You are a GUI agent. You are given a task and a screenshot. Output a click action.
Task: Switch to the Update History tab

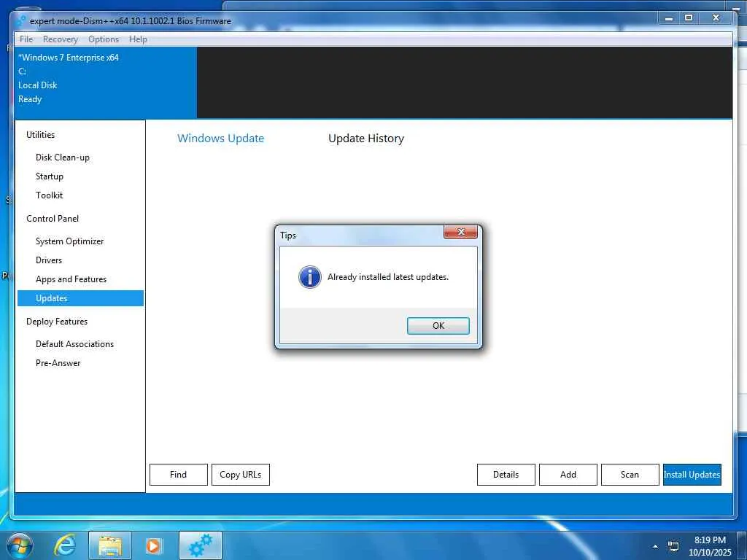point(366,138)
